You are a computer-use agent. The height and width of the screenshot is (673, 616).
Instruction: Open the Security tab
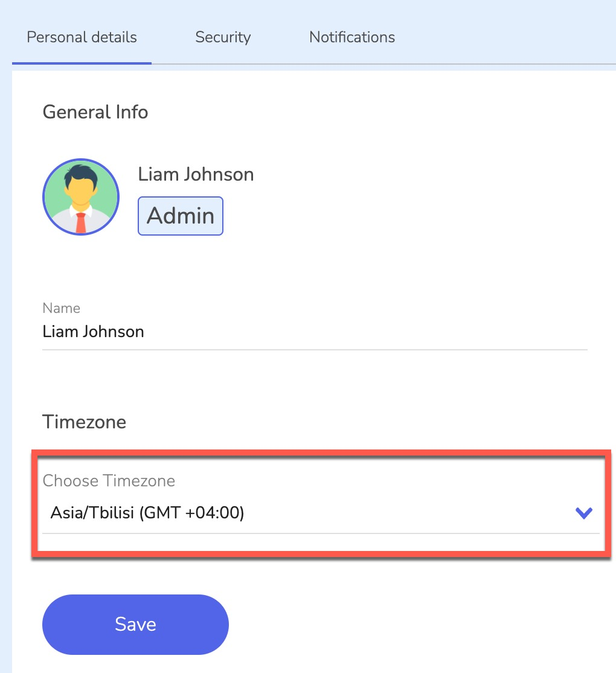(223, 37)
